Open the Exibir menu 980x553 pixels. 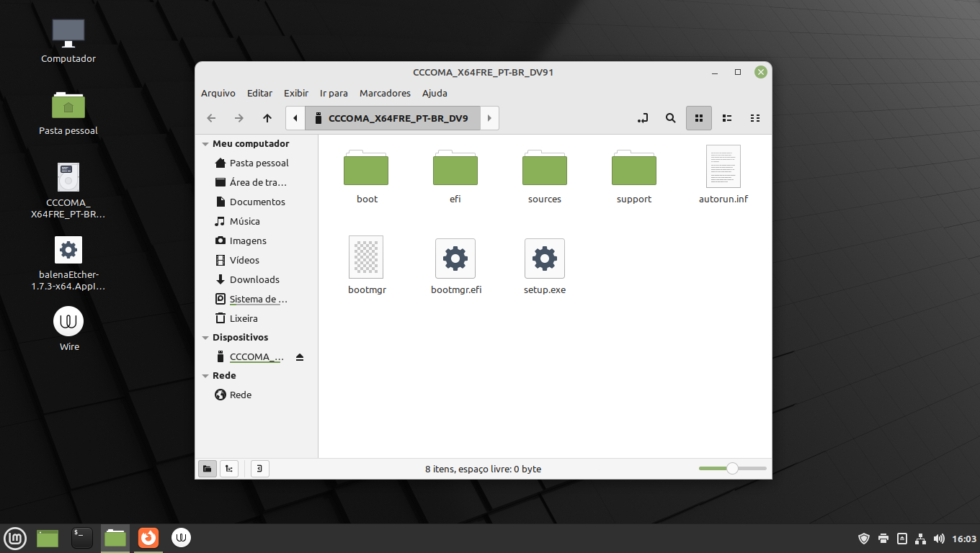point(296,93)
